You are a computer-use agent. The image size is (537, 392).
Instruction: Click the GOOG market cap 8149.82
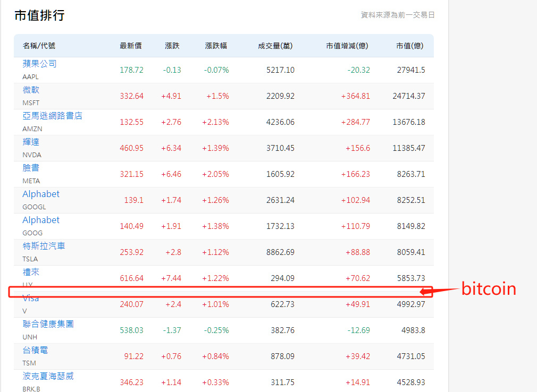point(411,226)
